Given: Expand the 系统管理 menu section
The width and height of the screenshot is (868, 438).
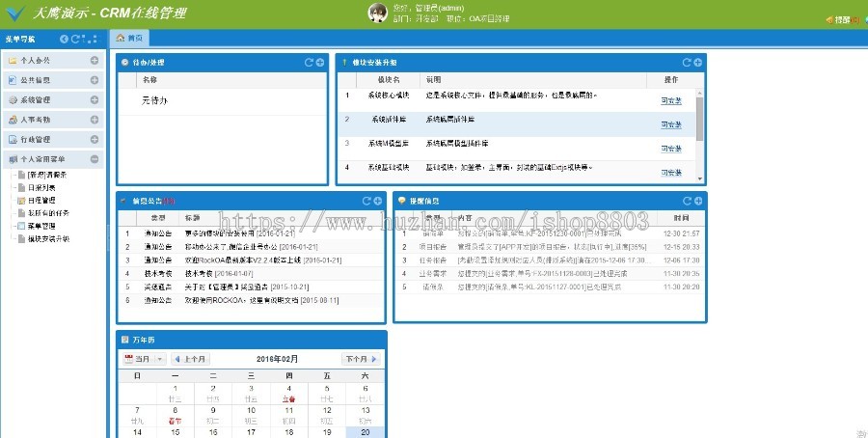Looking at the screenshot, I should click(x=95, y=100).
